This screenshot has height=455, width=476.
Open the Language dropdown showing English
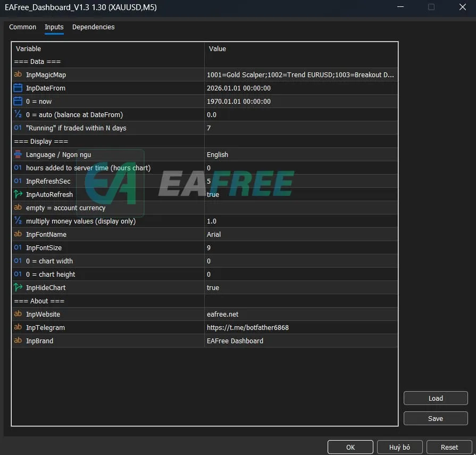tap(301, 155)
